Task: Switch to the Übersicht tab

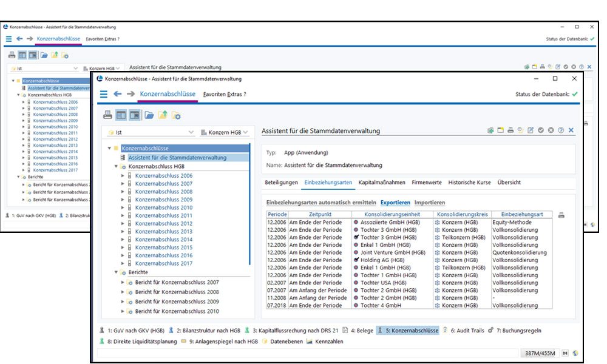Action: coord(509,182)
